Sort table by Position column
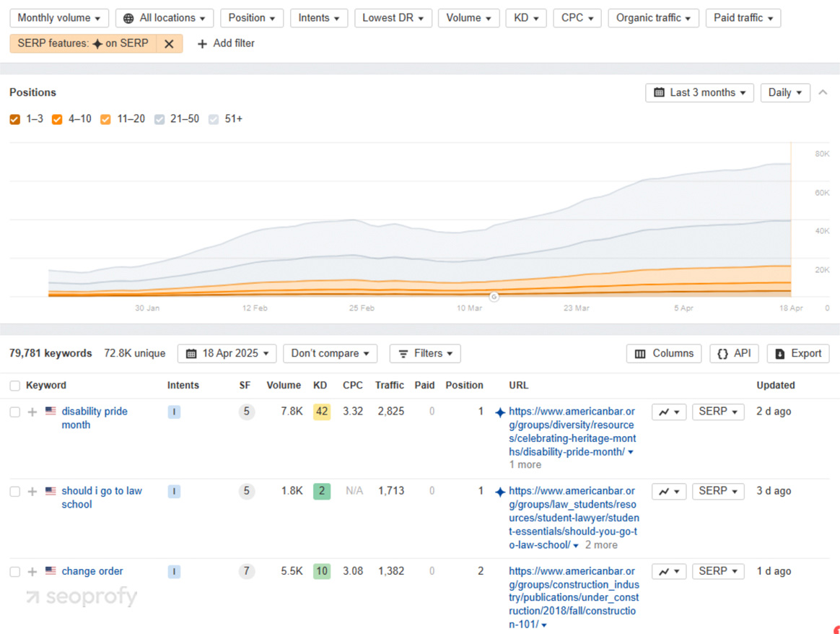Image resolution: width=840 pixels, height=634 pixels. point(464,386)
